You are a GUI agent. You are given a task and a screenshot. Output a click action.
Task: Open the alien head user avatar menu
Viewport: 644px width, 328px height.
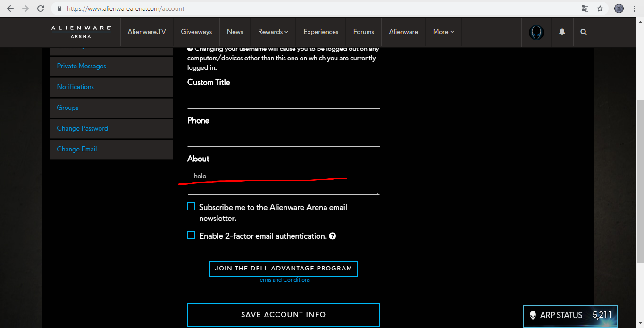[x=536, y=32]
